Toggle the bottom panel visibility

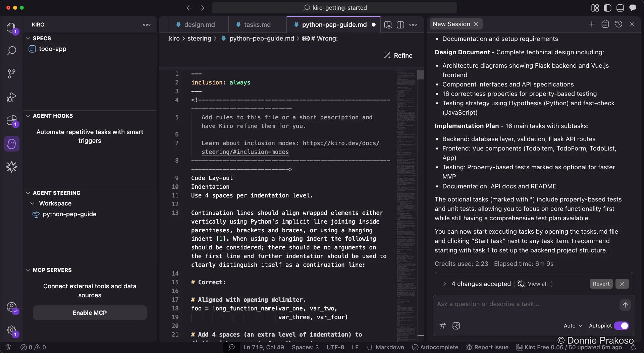pos(620,8)
